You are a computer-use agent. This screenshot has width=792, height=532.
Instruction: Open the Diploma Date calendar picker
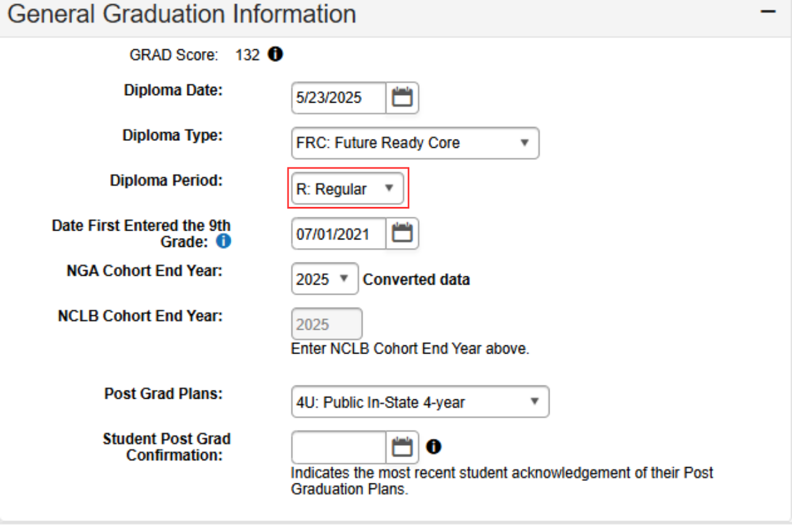[402, 97]
